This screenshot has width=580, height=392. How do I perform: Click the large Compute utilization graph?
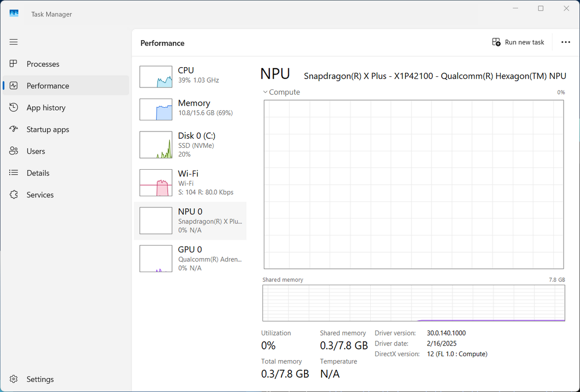click(x=414, y=185)
